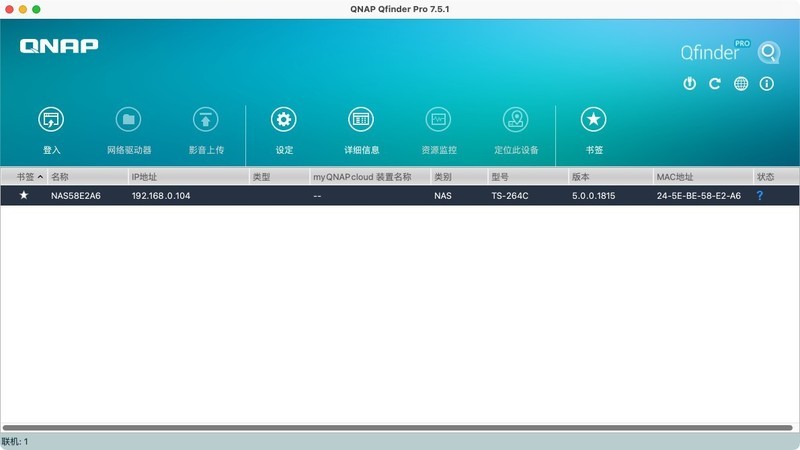
Task: Click the myQNAPcloud 装置名称 column header
Action: (x=370, y=177)
